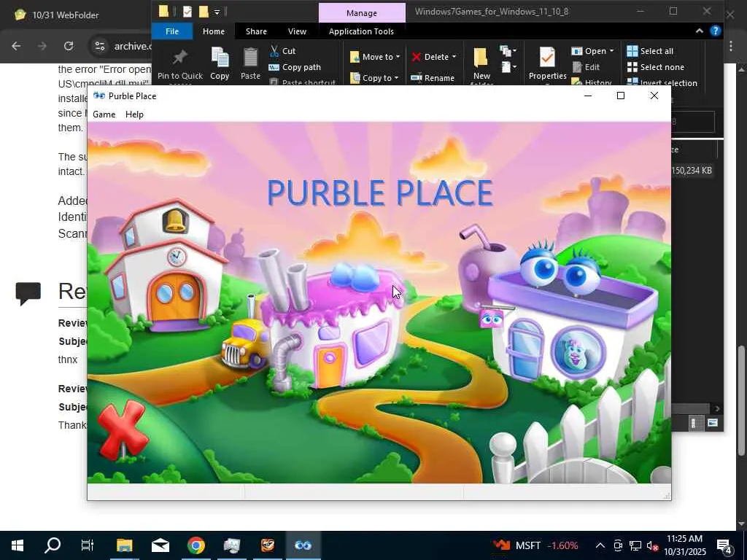Click the Copy icon in Explorer ribbon

220,58
